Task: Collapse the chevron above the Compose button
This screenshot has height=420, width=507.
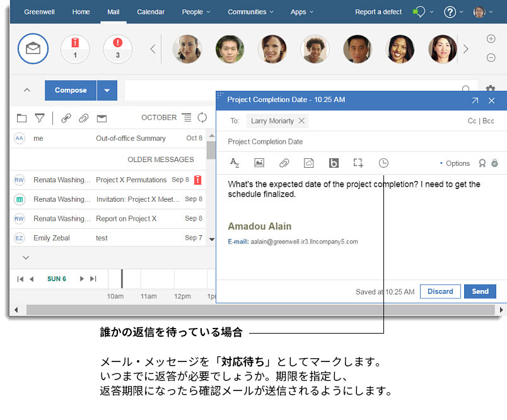Action: (x=25, y=90)
